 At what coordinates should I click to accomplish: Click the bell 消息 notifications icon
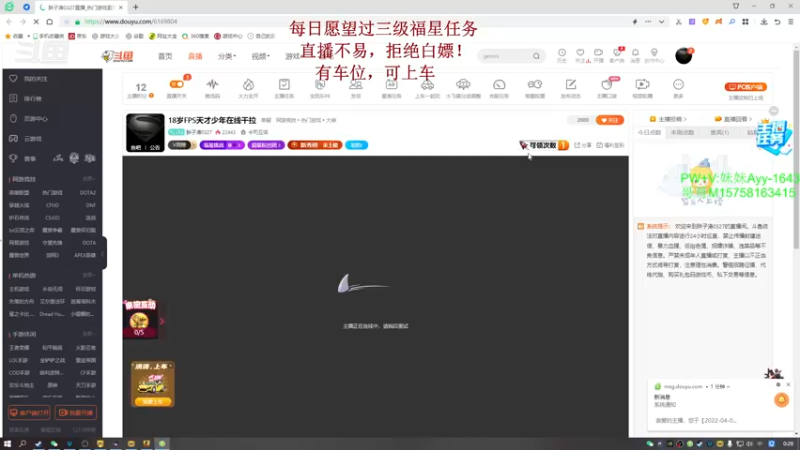point(635,55)
